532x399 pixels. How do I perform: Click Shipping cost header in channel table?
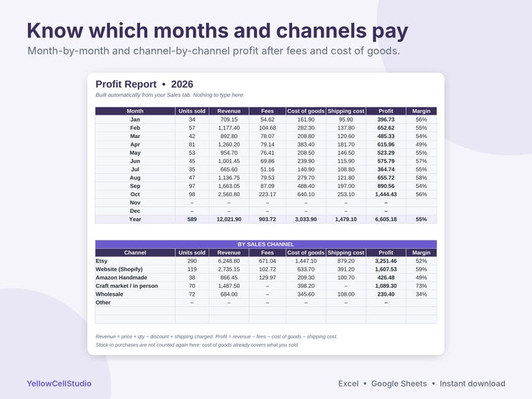pos(346,252)
